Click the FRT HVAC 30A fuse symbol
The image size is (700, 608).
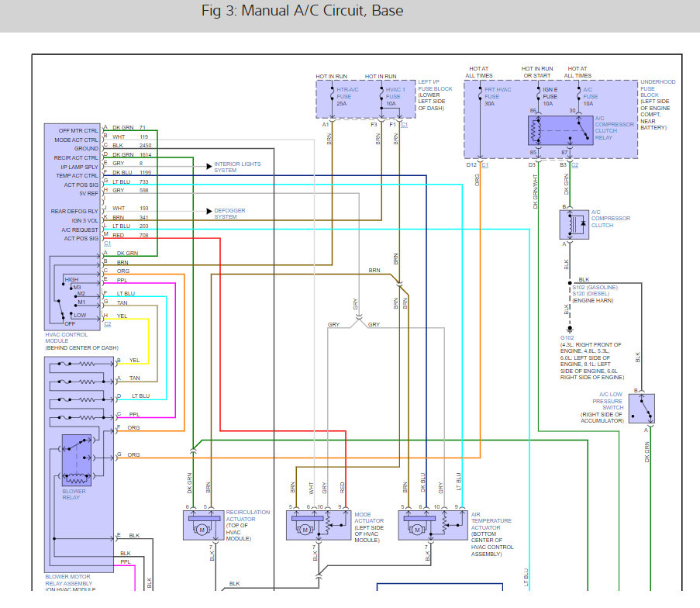(480, 95)
